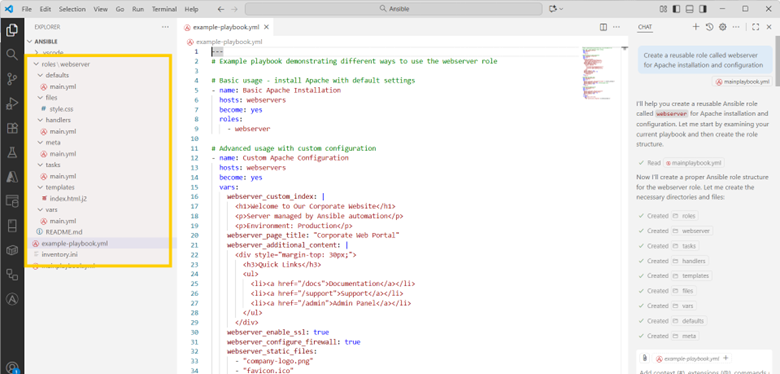Click the paperclip attach context icon

[x=645, y=358]
